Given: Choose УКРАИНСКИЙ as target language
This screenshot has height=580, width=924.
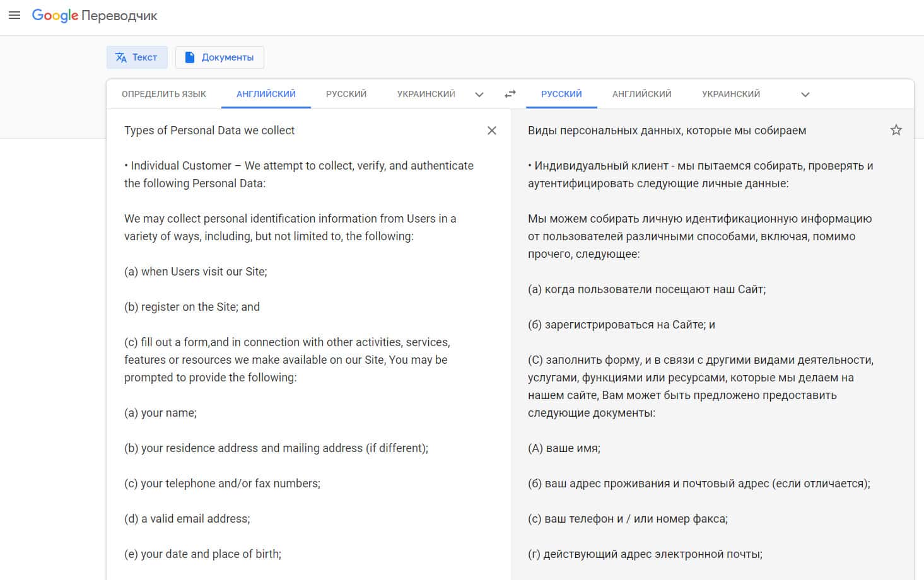Looking at the screenshot, I should 730,94.
